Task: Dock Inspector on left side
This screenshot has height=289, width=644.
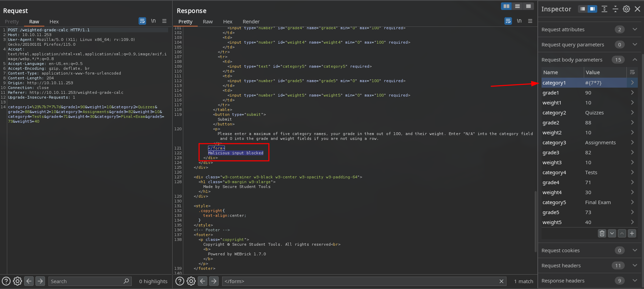Action: (583, 9)
